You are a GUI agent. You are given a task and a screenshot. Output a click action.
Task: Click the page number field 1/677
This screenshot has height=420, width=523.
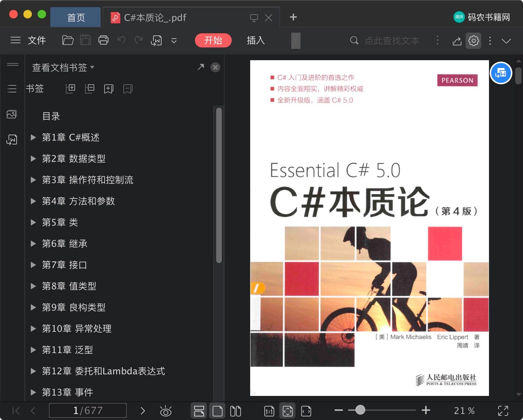[88, 411]
